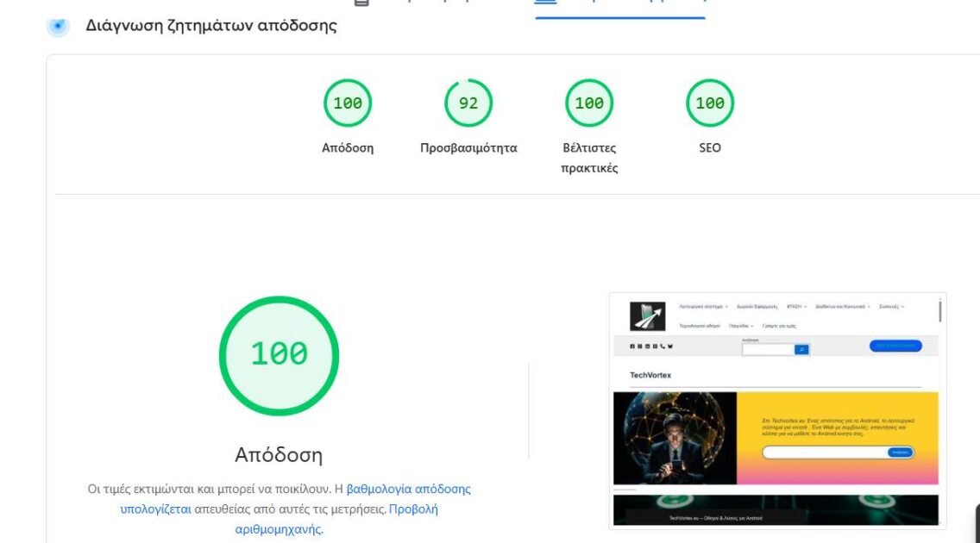Click the Twitter bird icon in the preview
980x543 pixels.
point(670,346)
